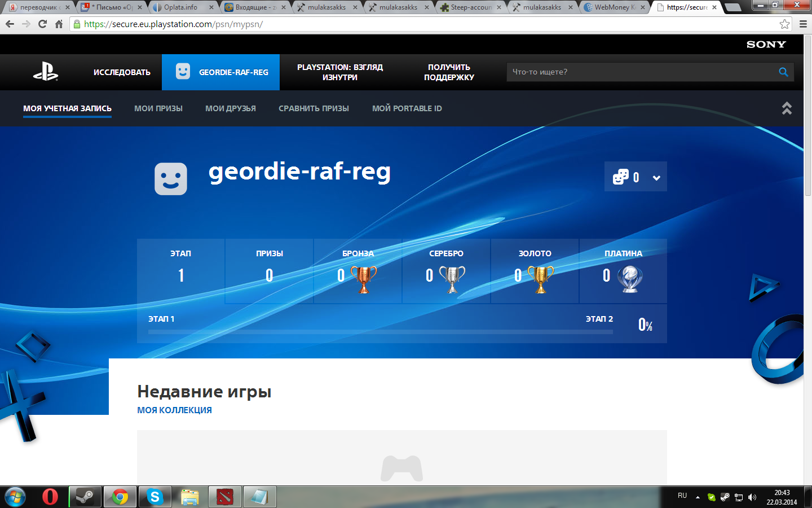Click the friends dice icon with 0
The image size is (812, 508).
point(621,177)
